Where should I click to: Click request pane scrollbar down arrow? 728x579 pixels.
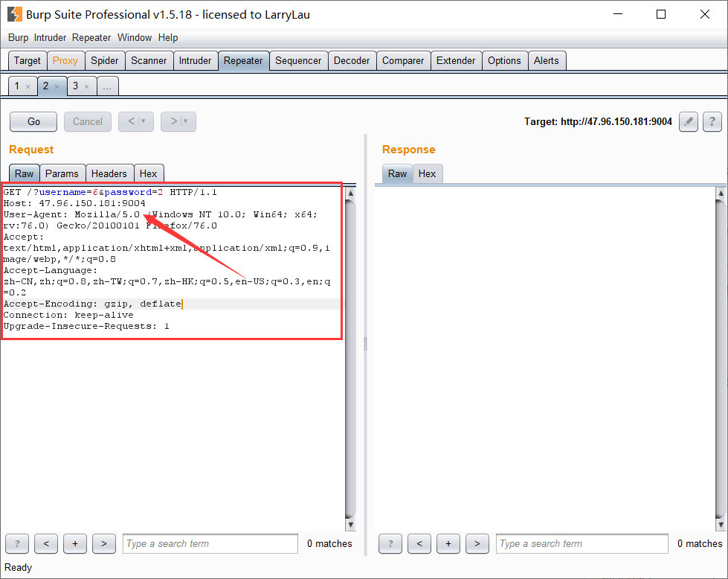point(351,525)
